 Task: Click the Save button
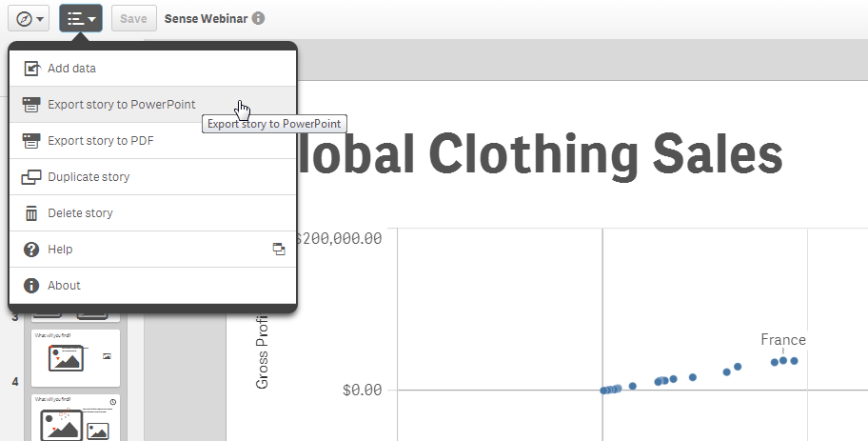133,18
